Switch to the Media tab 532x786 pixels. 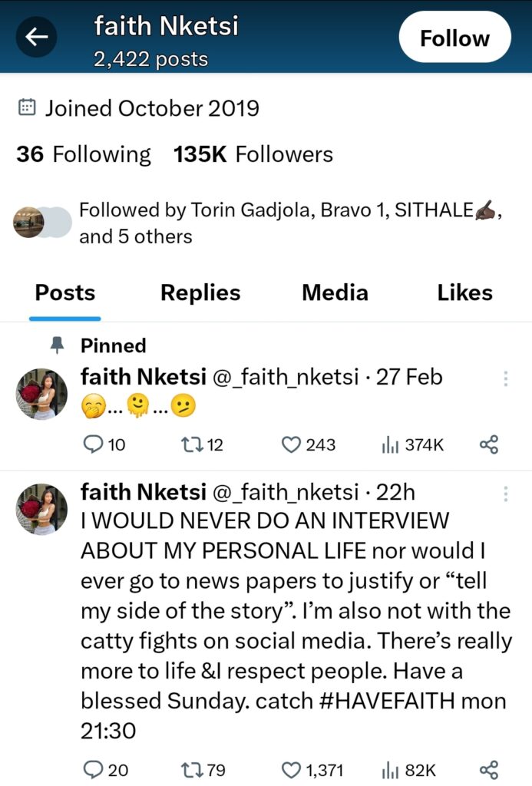click(x=335, y=292)
